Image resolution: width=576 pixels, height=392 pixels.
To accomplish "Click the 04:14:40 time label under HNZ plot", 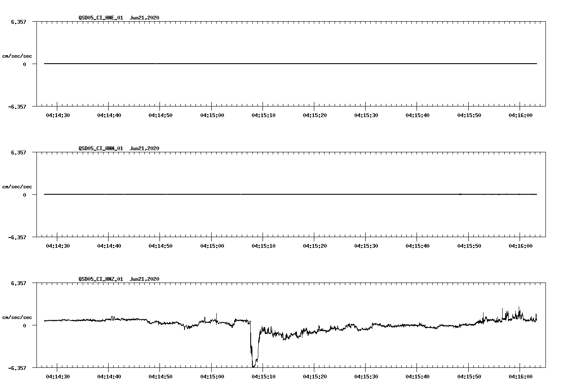I will 109,377.
